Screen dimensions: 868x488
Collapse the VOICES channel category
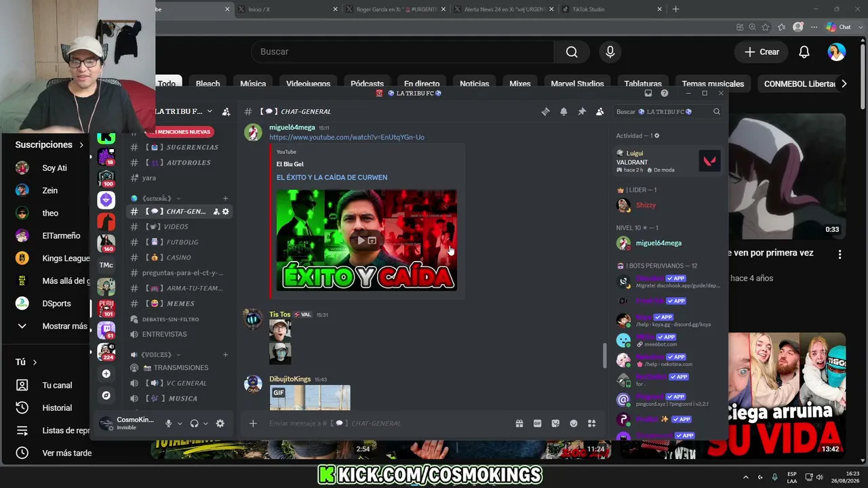click(156, 354)
